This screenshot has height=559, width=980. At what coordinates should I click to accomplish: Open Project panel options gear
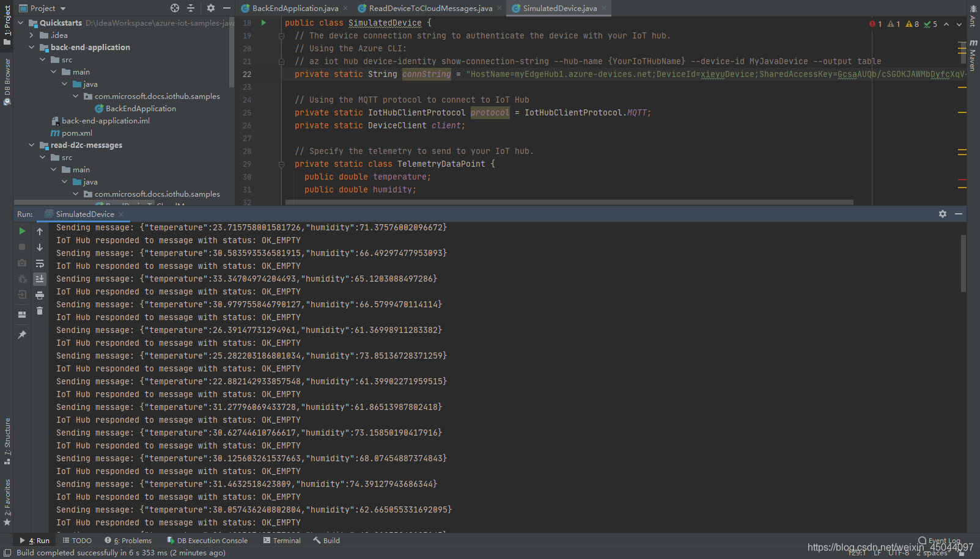coord(211,8)
